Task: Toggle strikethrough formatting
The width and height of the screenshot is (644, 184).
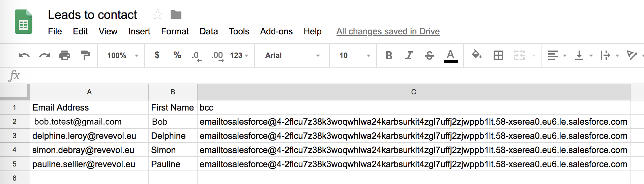Action: (x=429, y=55)
